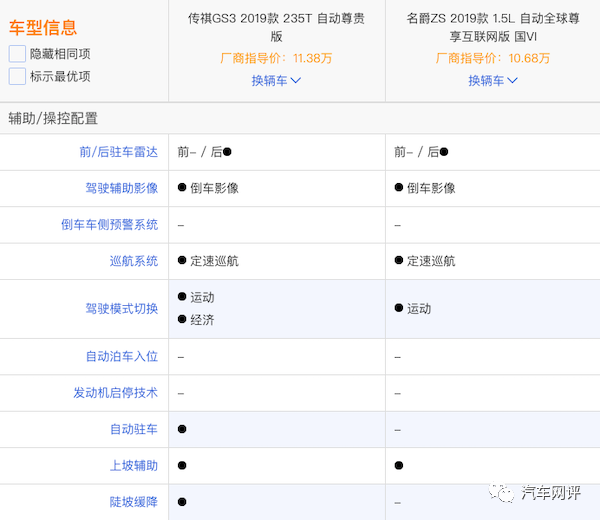Open the 驾驶辅助影像 feature link
600x520 pixels.
click(x=121, y=188)
